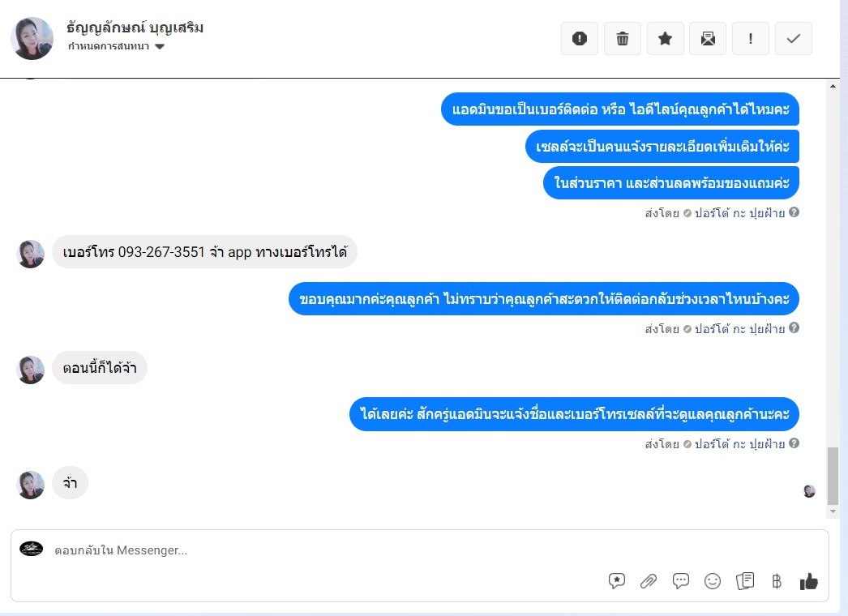Mark conversation as unread with the envelope icon
Screen dimensions: 848x616
point(708,38)
